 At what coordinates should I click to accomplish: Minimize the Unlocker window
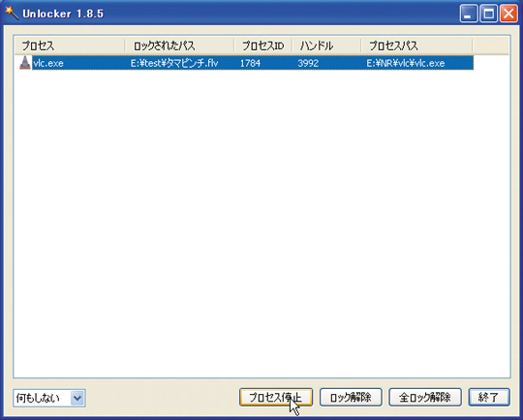click(469, 14)
